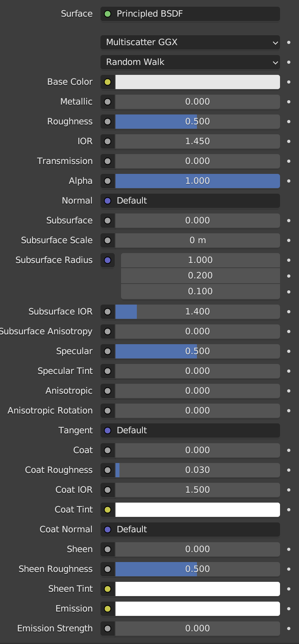Click the IOR socket icon
The image size is (299, 644).
[x=108, y=141]
